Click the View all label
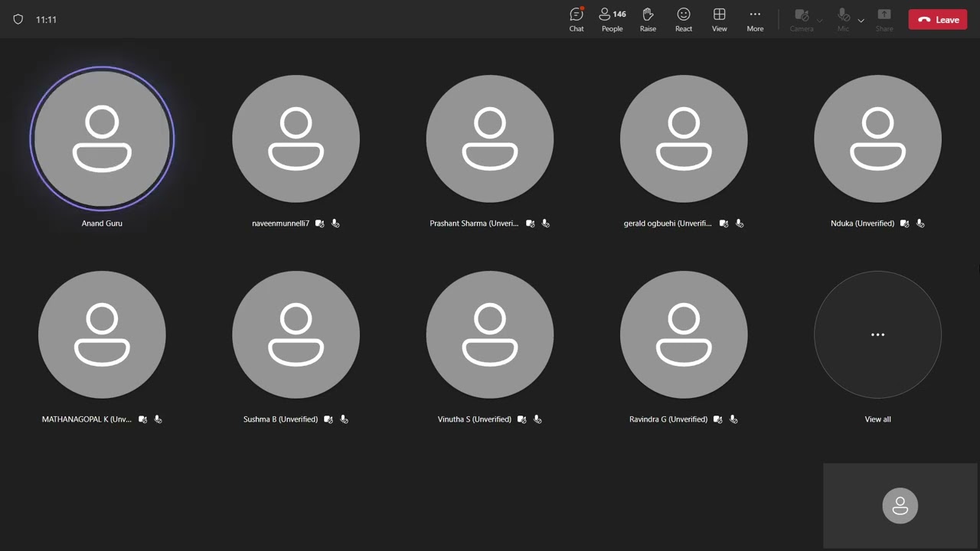Image resolution: width=980 pixels, height=551 pixels. point(877,419)
